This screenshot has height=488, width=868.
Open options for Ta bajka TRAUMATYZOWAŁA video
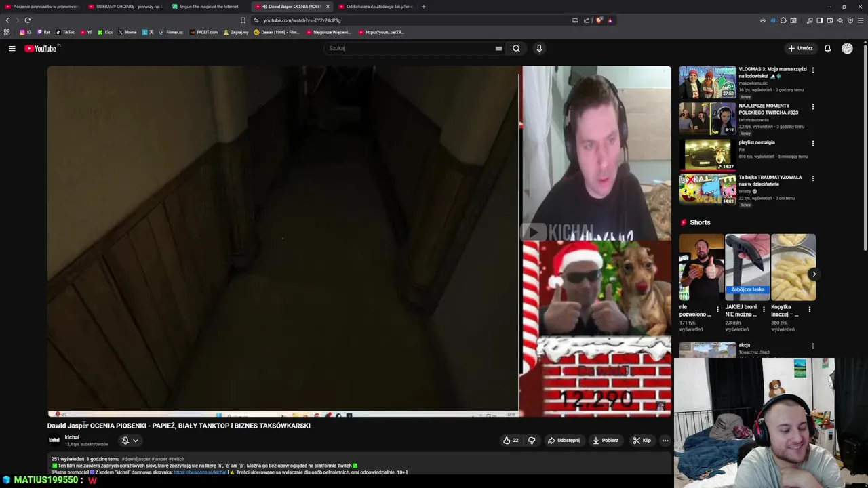[x=813, y=178]
